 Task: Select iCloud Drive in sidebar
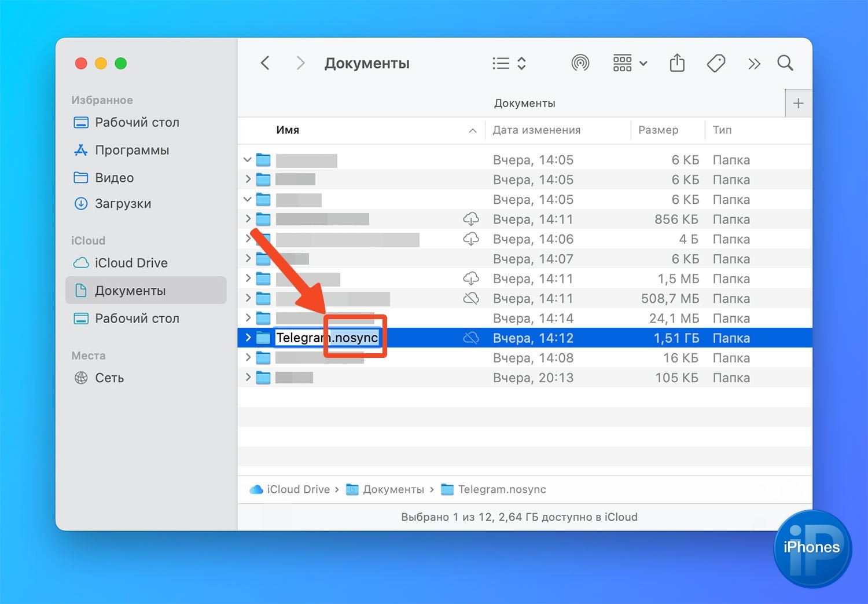[x=131, y=263]
